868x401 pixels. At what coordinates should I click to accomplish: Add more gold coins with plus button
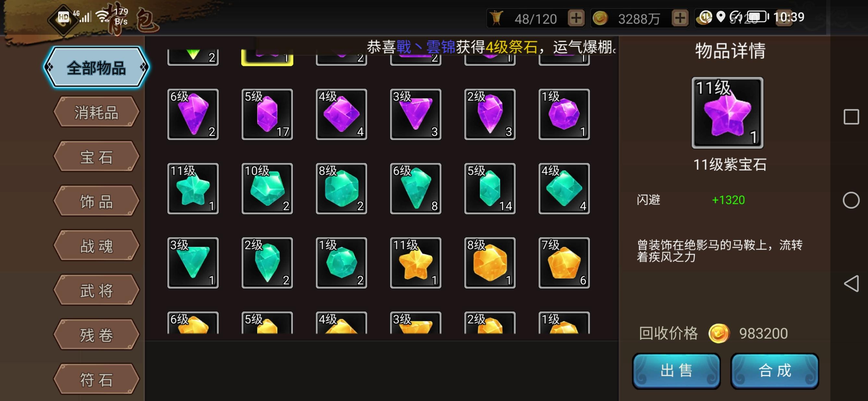[680, 18]
